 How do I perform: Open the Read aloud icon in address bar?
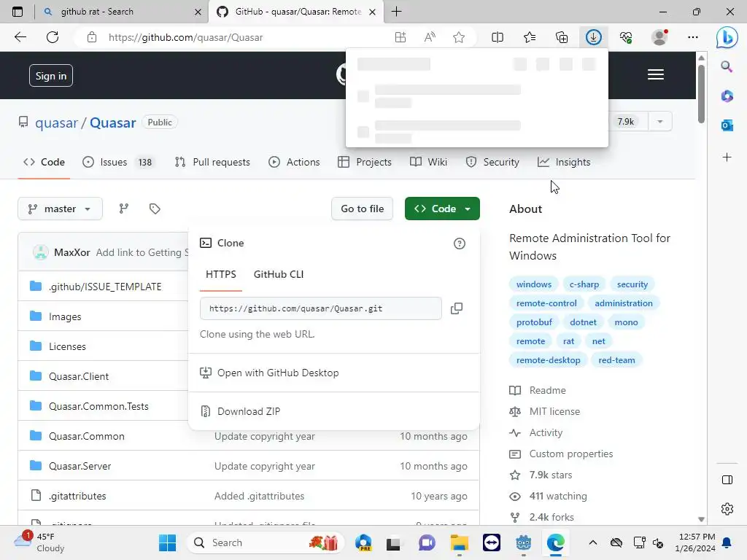pos(430,37)
